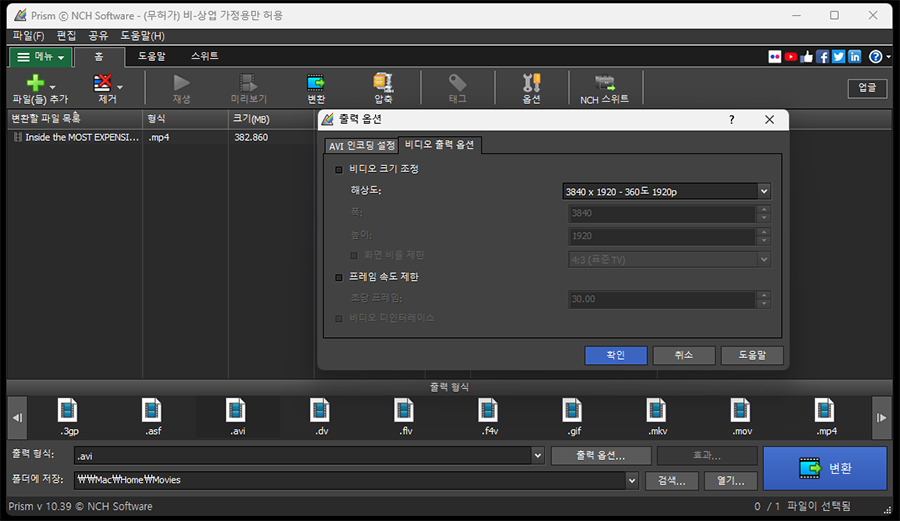
Task: Click the Flickr share icon
Action: pos(774,56)
